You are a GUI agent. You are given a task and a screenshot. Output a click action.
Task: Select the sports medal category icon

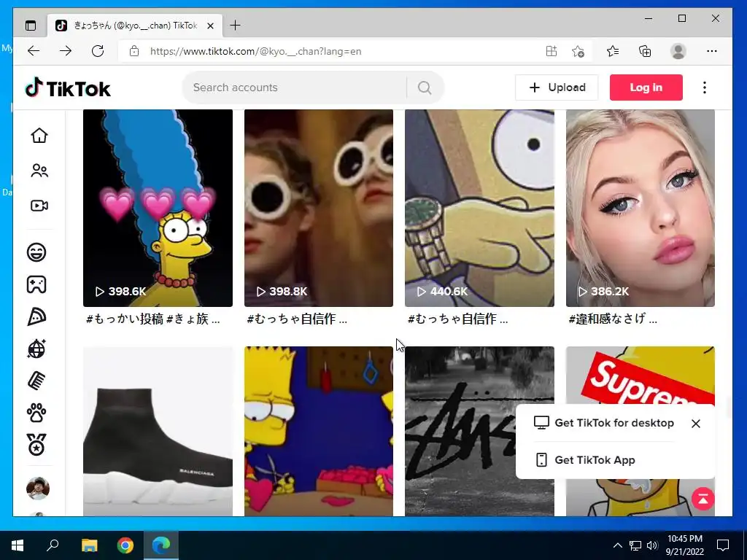[36, 445]
